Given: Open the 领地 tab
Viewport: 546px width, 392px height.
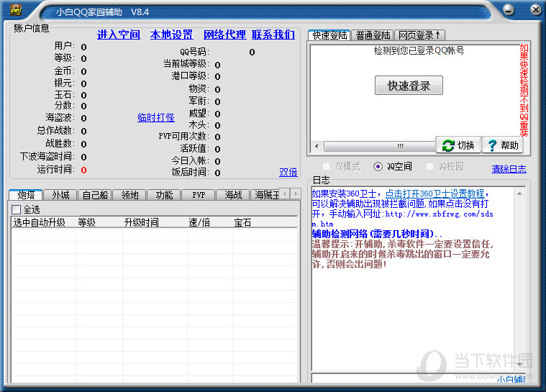Looking at the screenshot, I should (x=129, y=195).
